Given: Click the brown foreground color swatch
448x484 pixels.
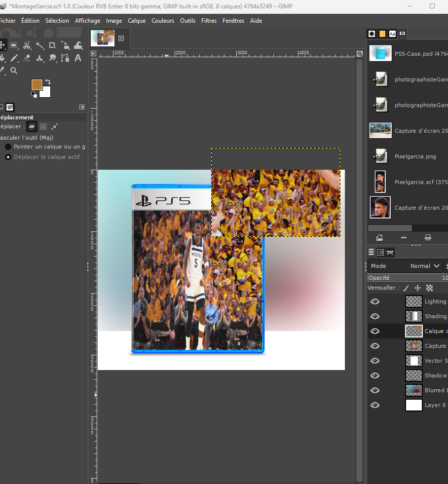Looking at the screenshot, I should click(x=37, y=84).
